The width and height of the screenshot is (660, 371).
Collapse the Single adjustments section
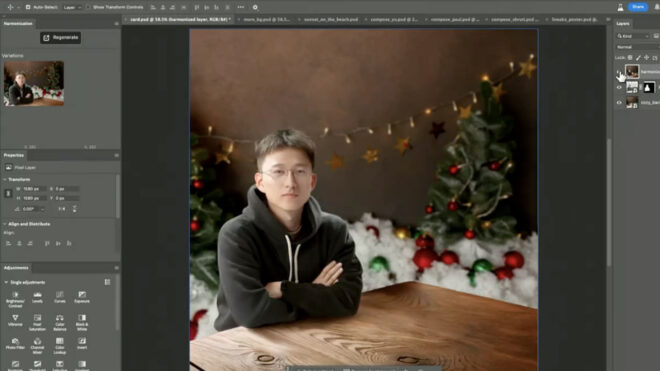(6, 282)
